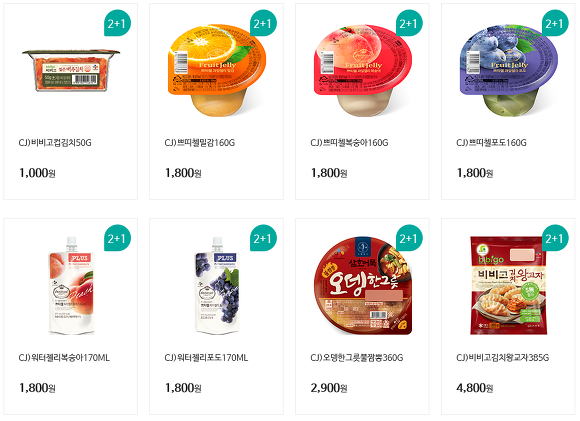
Task: Open the peach Fruit Jelly cup image
Action: pyautogui.click(x=362, y=70)
